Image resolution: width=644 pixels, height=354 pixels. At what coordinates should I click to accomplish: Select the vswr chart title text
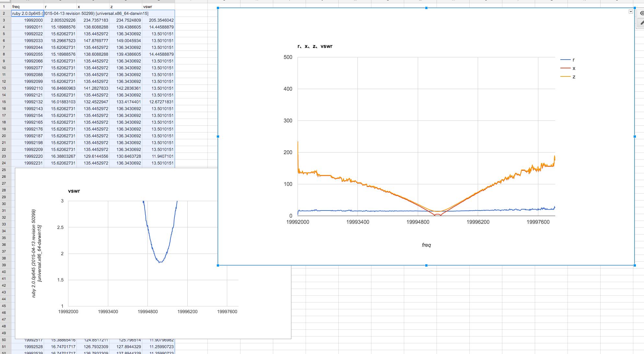(x=74, y=191)
